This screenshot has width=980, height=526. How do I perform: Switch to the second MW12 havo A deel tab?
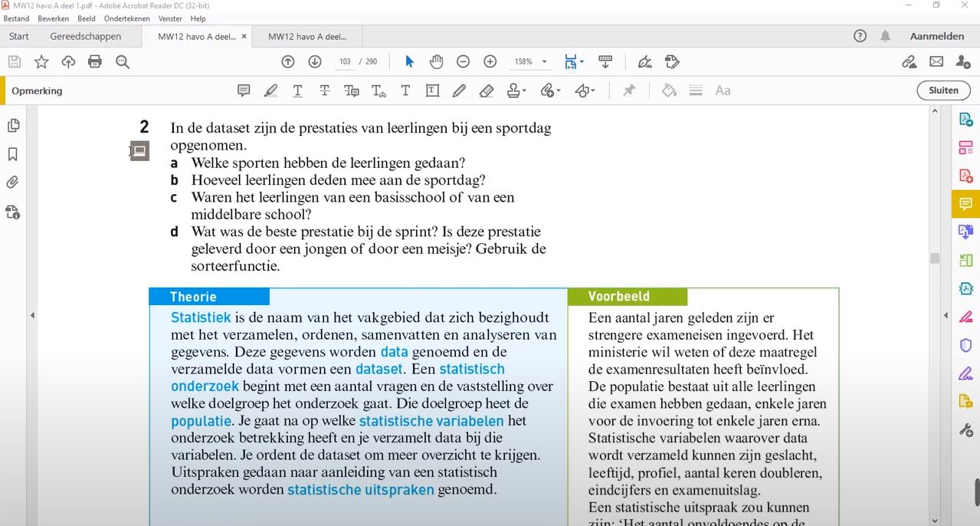[307, 36]
